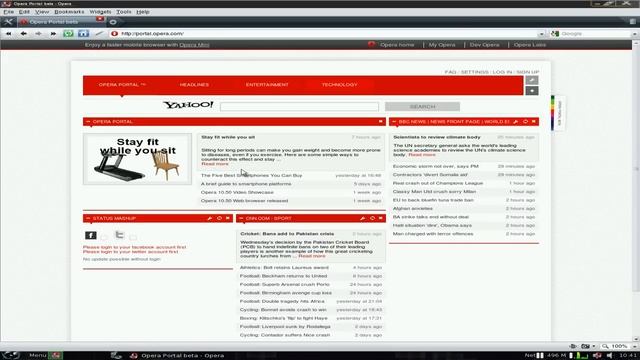This screenshot has width=640, height=360.
Task: Open the Help menu
Action: tap(142, 12)
